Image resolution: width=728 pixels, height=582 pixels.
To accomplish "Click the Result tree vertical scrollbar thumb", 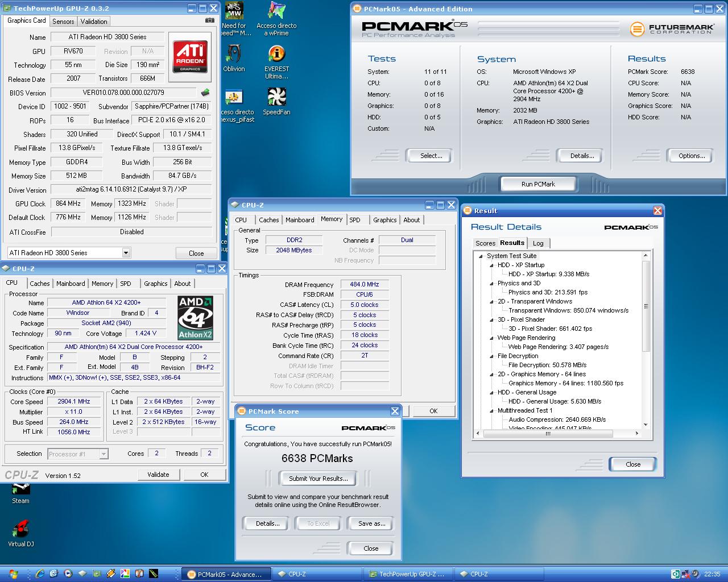I will click(x=646, y=306).
